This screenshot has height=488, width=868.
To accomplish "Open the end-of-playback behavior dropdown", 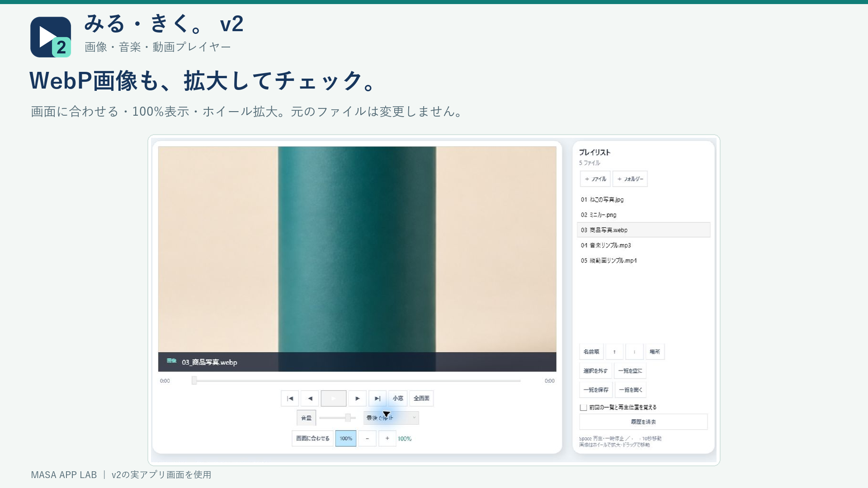I will pos(391,418).
